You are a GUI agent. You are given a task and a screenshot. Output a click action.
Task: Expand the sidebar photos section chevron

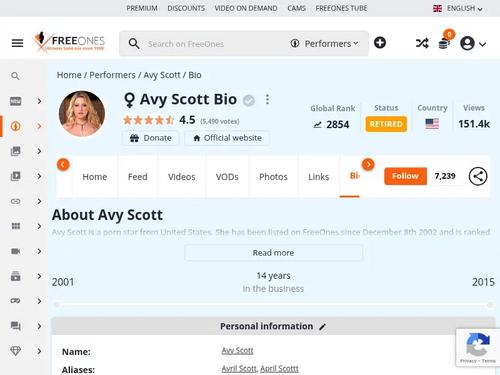(39, 151)
